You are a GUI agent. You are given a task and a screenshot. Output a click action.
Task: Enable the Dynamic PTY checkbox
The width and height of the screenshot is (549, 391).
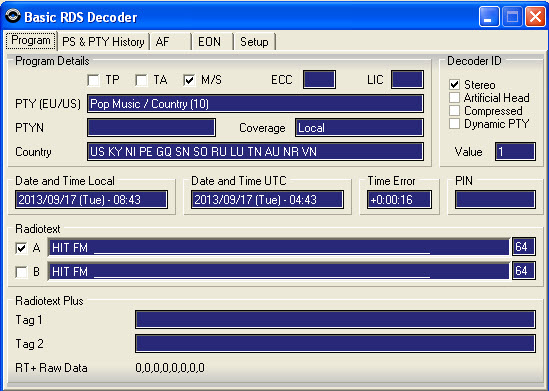pyautogui.click(x=454, y=123)
